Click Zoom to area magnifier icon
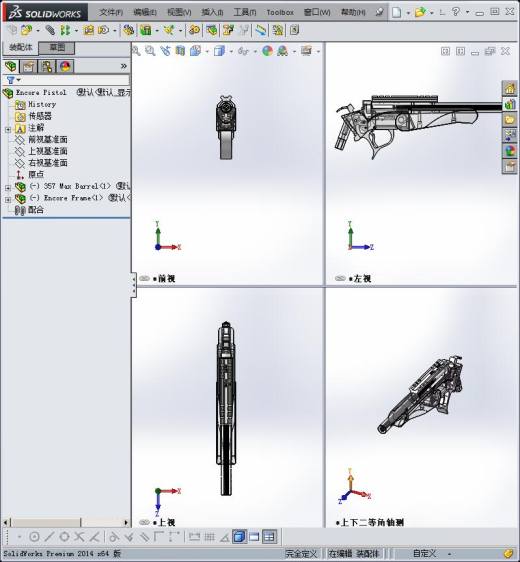 pos(150,51)
